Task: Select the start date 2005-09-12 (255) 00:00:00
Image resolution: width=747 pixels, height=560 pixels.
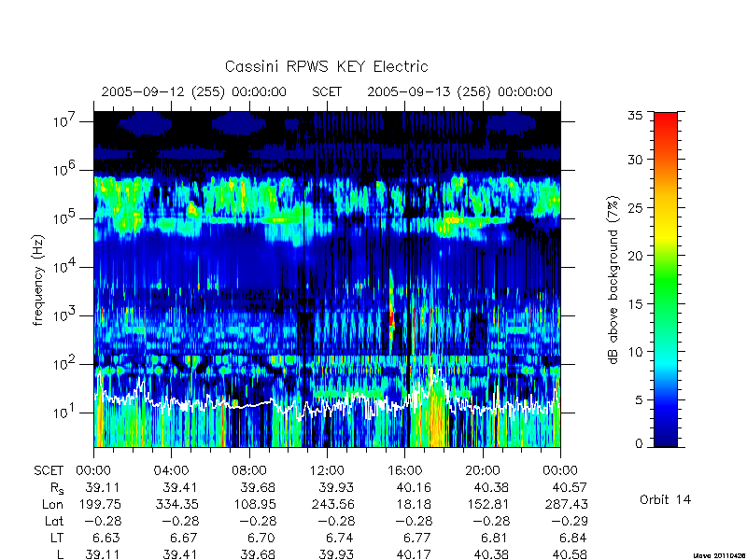Action: click(194, 91)
